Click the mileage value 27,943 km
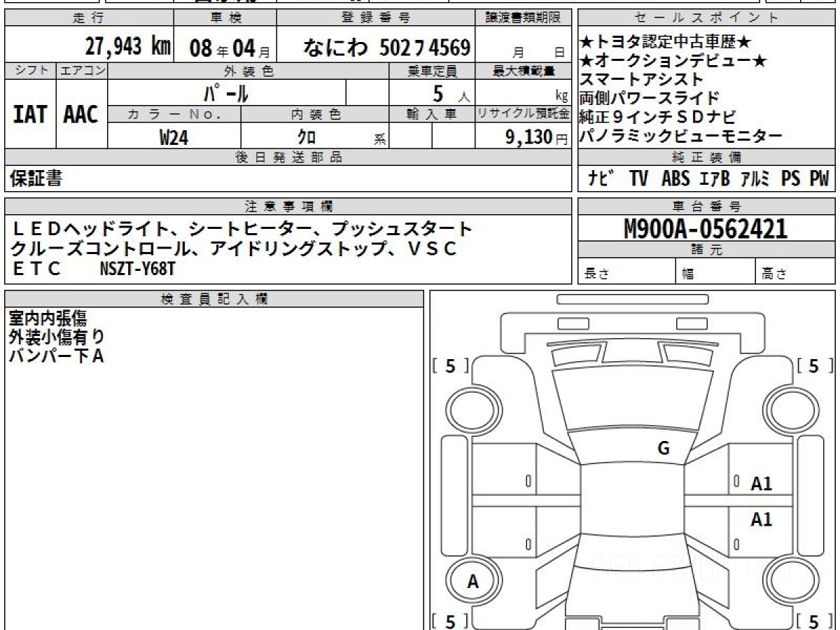Image resolution: width=840 pixels, height=630 pixels. click(127, 47)
